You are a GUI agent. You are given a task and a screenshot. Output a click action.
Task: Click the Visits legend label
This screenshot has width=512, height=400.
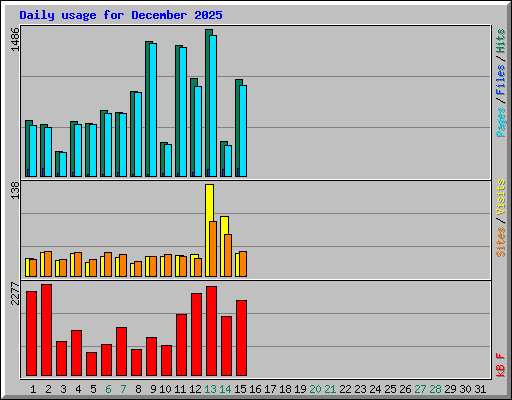[500, 197]
